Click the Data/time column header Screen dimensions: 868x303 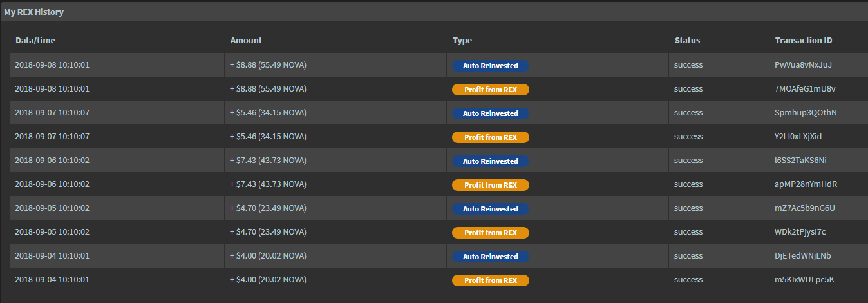click(35, 41)
